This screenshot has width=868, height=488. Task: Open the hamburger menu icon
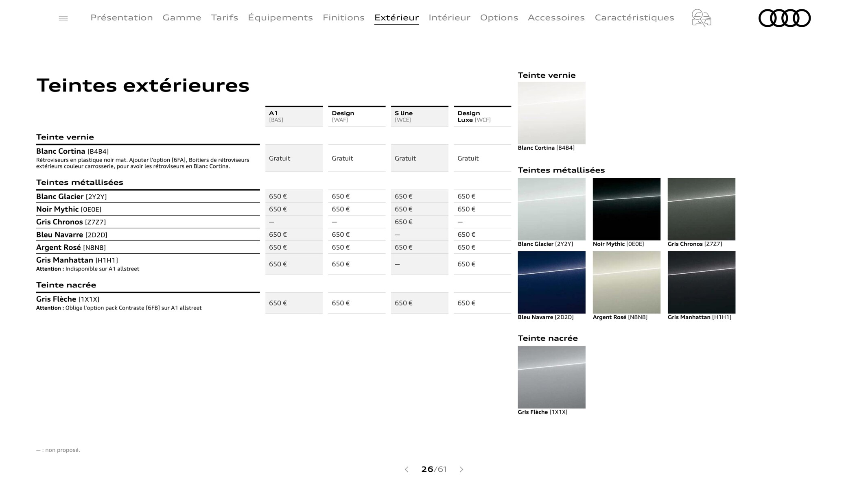pos(63,18)
